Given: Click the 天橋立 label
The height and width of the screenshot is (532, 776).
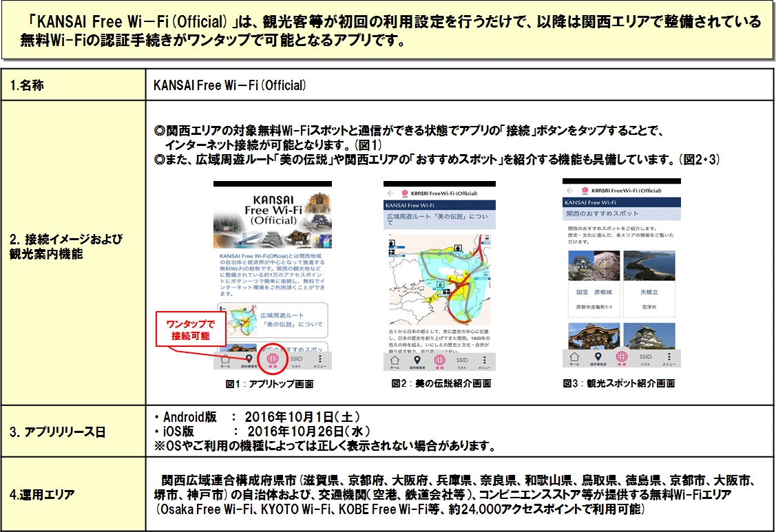Looking at the screenshot, I should tap(649, 292).
